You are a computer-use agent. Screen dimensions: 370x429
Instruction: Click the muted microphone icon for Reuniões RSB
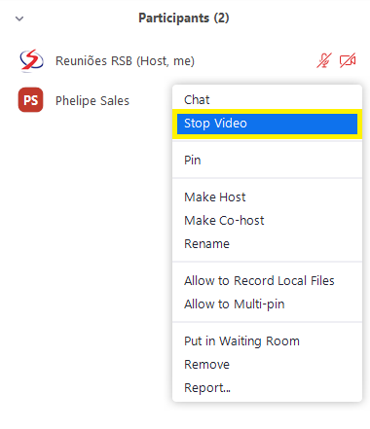point(324,60)
